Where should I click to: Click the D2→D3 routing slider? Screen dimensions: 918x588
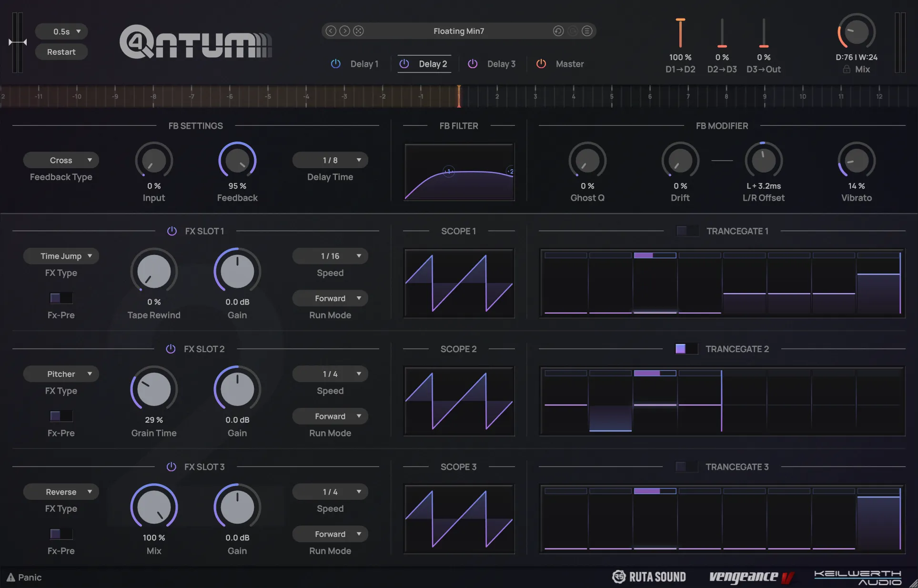[x=722, y=33]
